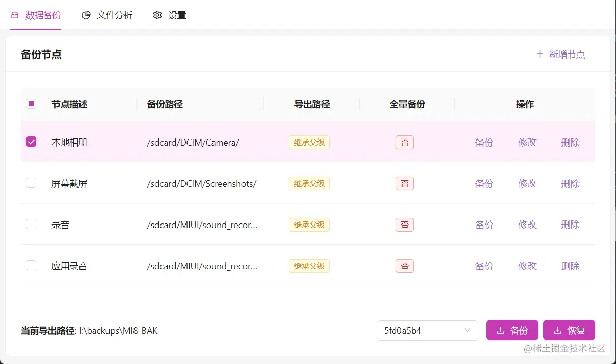This screenshot has height=364, width=616.
Task: Click the 备份路径 column header
Action: [165, 104]
